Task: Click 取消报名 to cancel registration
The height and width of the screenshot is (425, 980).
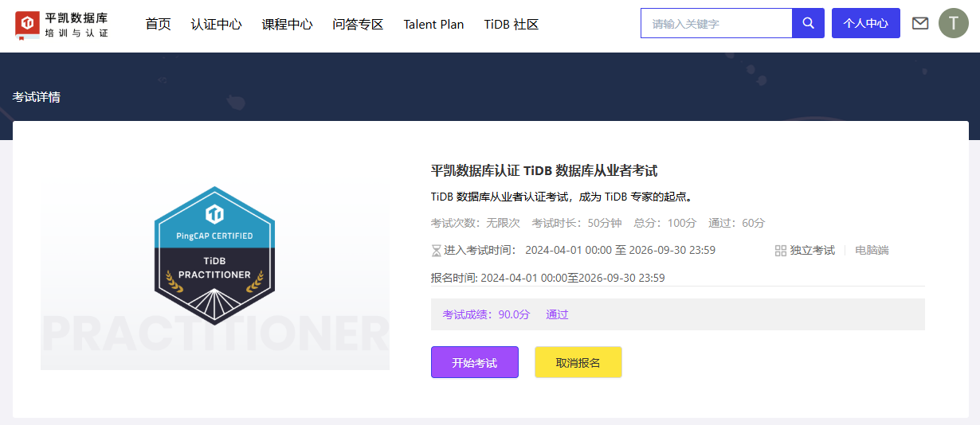Action: tap(578, 362)
